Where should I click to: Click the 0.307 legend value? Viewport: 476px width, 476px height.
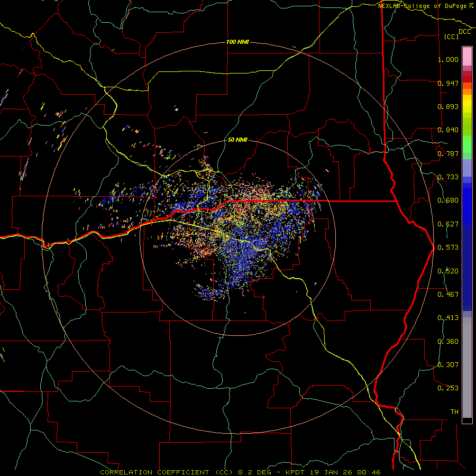click(448, 365)
